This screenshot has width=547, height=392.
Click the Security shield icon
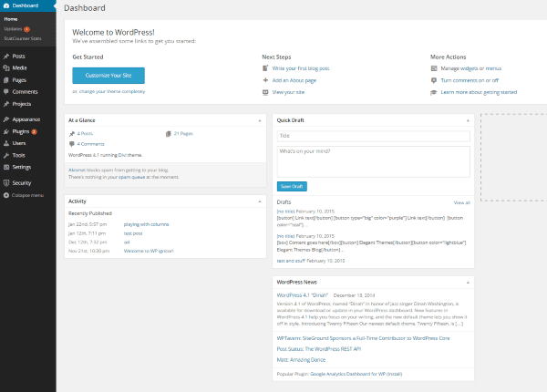[6, 182]
